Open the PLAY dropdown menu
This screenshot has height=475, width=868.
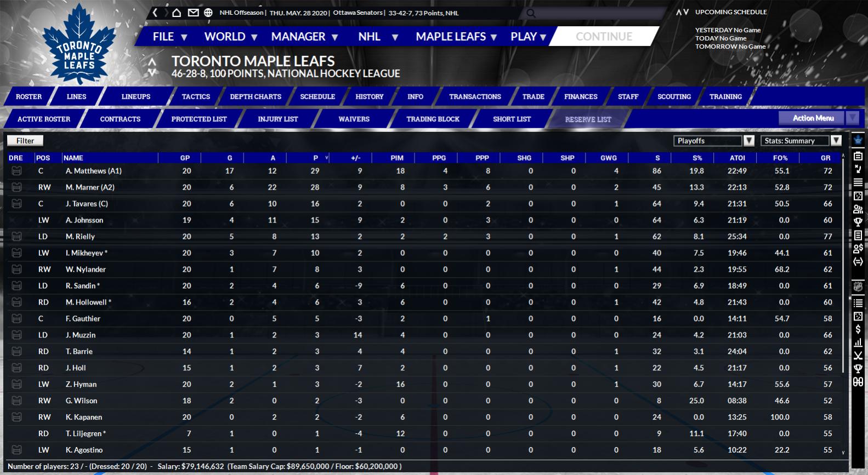[x=529, y=37]
